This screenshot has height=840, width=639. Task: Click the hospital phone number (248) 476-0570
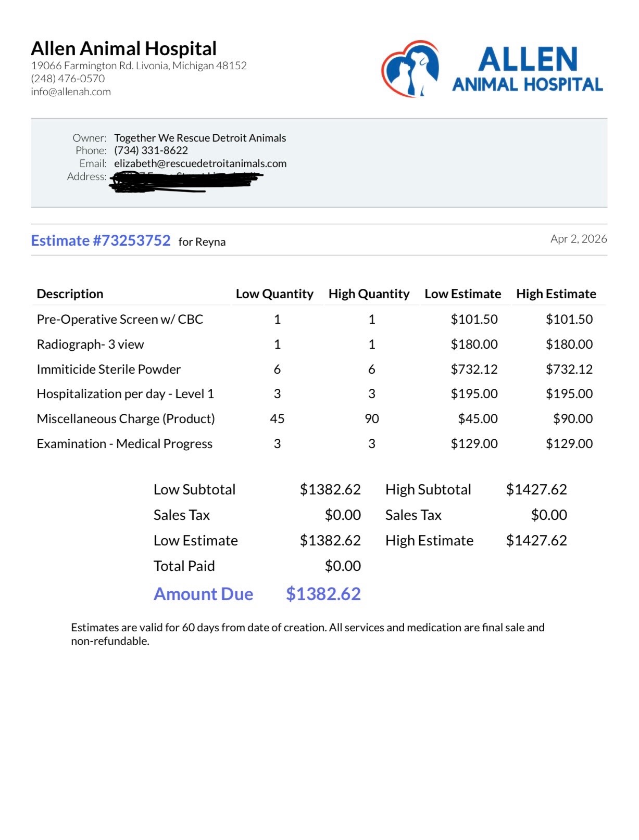pyautogui.click(x=68, y=79)
